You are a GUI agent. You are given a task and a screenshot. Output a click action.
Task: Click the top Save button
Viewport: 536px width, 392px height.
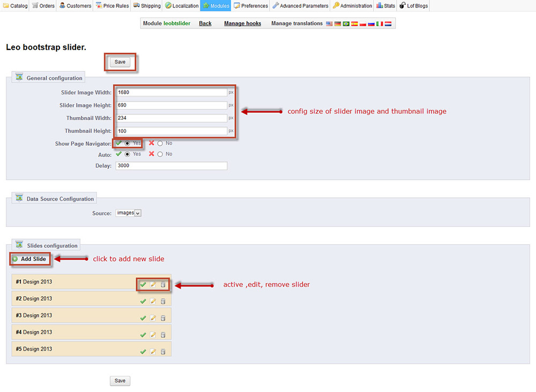(x=120, y=62)
